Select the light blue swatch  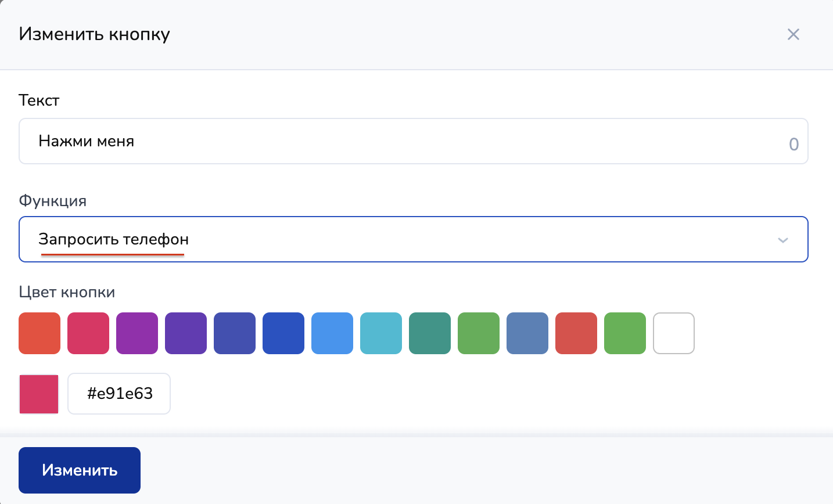332,333
